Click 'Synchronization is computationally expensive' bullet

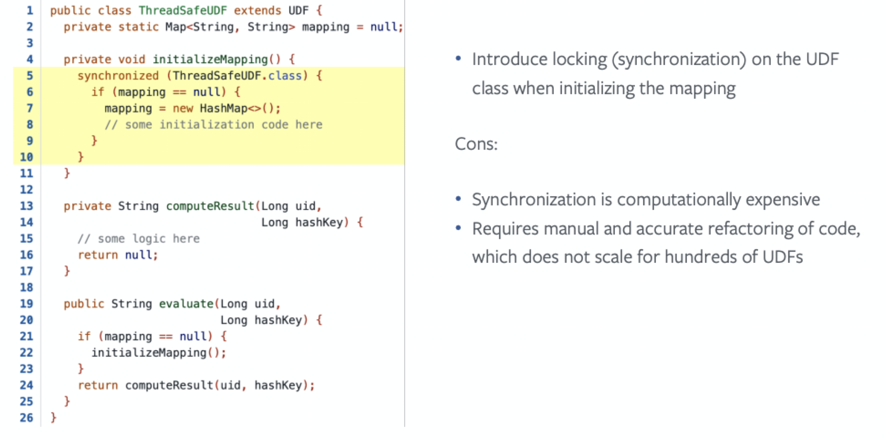646,200
